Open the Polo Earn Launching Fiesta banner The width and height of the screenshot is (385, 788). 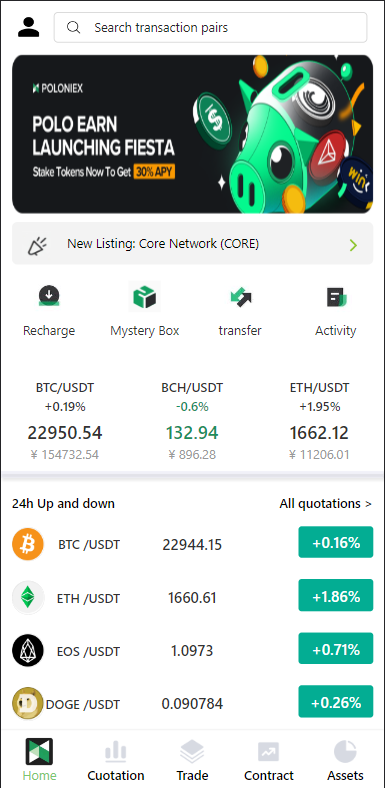[x=192, y=134]
